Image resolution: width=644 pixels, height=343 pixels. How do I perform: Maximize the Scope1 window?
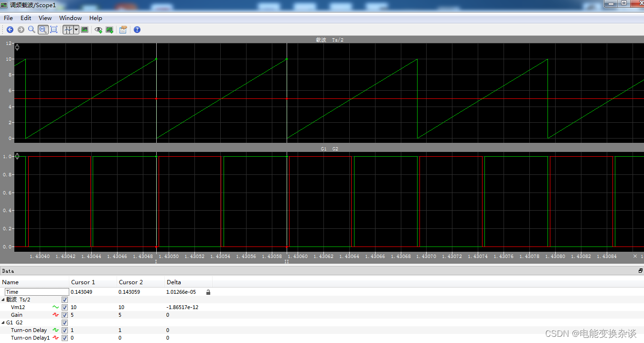(x=624, y=3)
